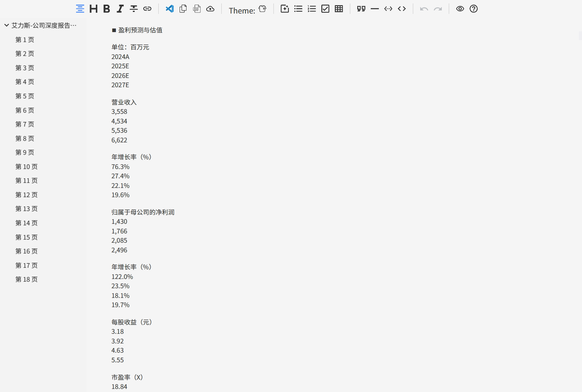Viewport: 582px width, 392px height.
Task: Open 第 3 页 in outline
Action: 25,68
